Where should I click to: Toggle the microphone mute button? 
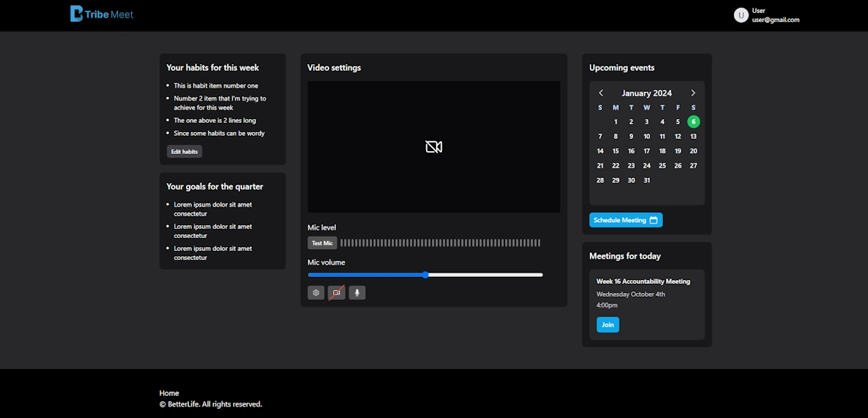tap(357, 293)
